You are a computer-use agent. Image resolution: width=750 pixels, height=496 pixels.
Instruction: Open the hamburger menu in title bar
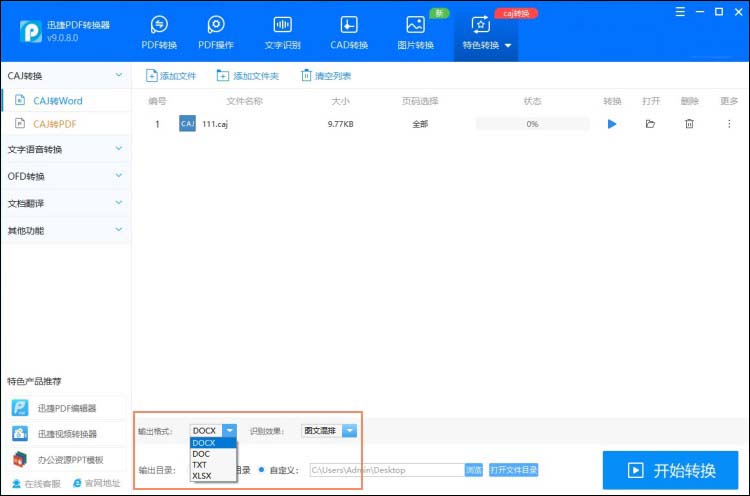point(680,12)
